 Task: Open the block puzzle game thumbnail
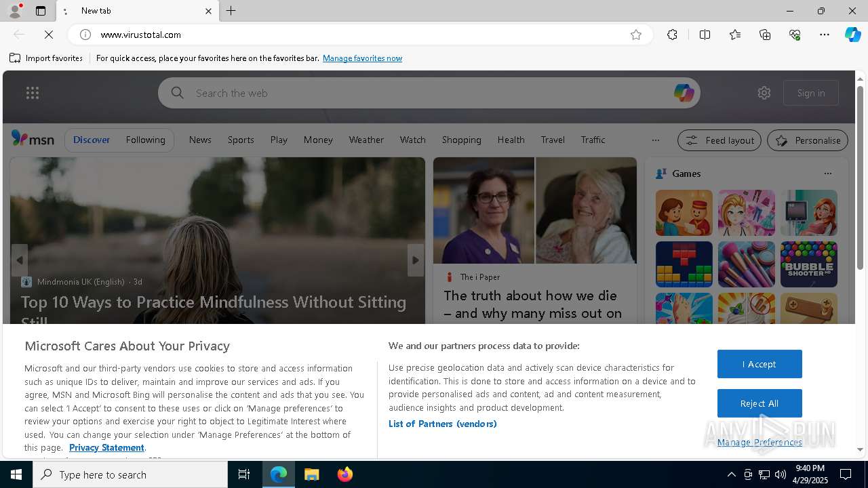(x=684, y=264)
